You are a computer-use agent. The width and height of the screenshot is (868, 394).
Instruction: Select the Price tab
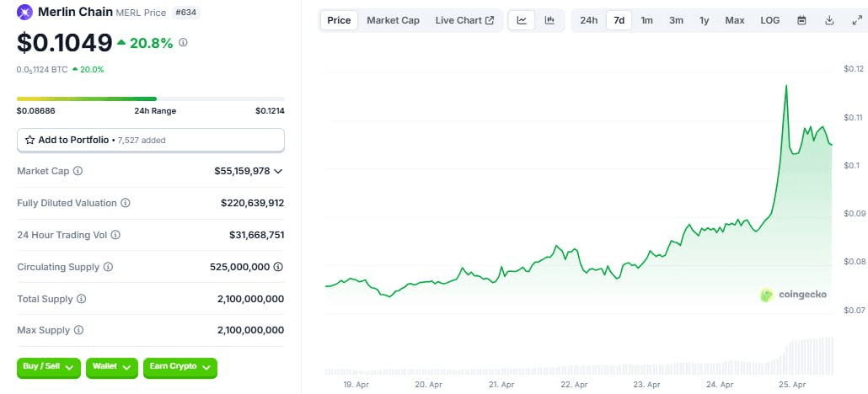pos(339,20)
